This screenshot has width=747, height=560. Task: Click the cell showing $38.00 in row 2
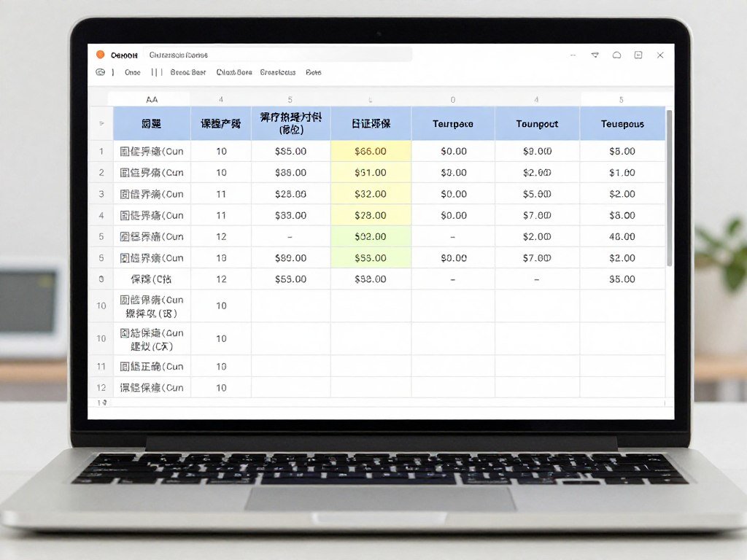point(290,172)
